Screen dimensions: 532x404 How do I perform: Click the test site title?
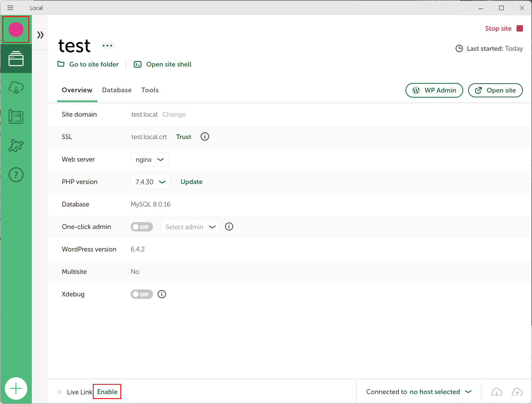pyautogui.click(x=74, y=45)
